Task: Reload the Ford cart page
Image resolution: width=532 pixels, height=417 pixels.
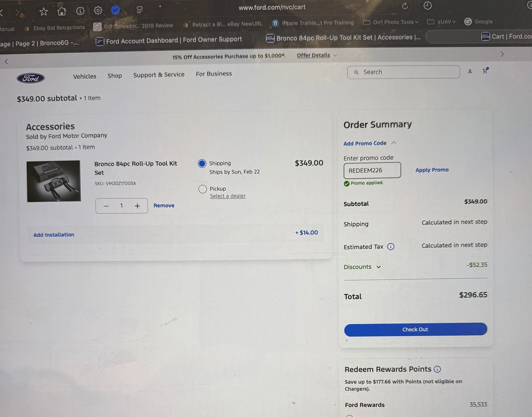Action: tap(405, 6)
